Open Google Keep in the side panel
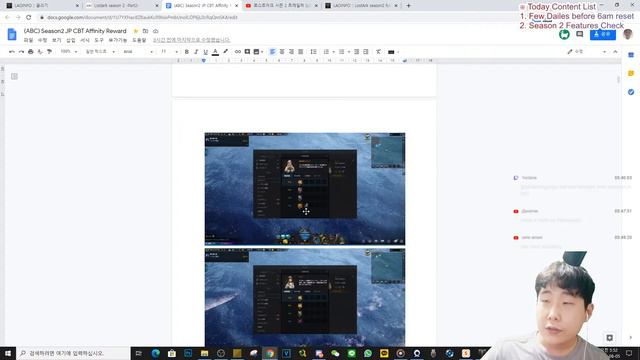The height and width of the screenshot is (360, 640). tap(631, 73)
